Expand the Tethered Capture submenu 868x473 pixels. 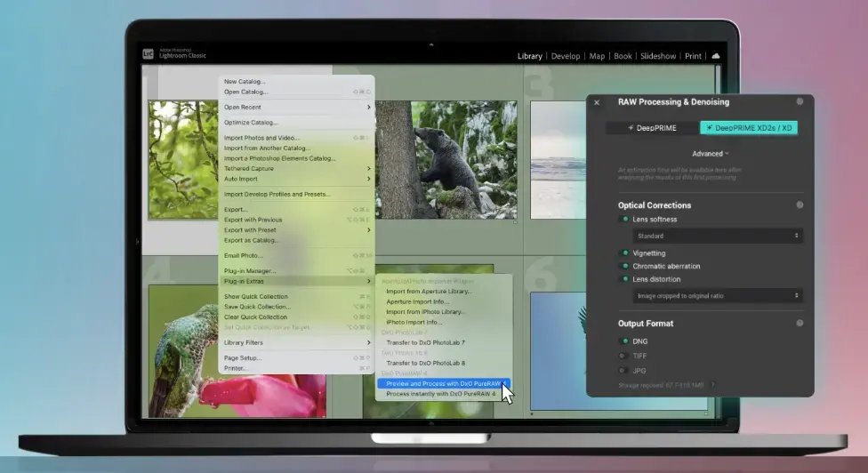pos(296,168)
